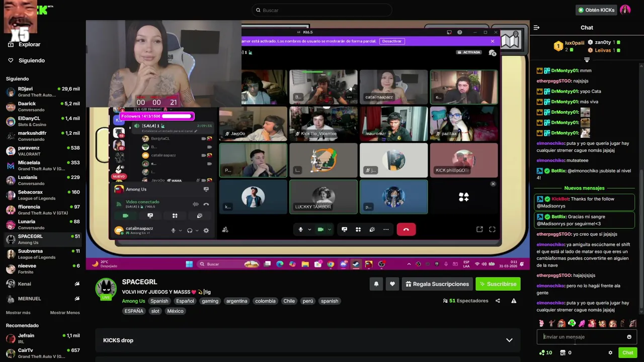This screenshot has height=362, width=644.
Task: Collapse the chat panel using header arrow icon
Action: click(536, 28)
